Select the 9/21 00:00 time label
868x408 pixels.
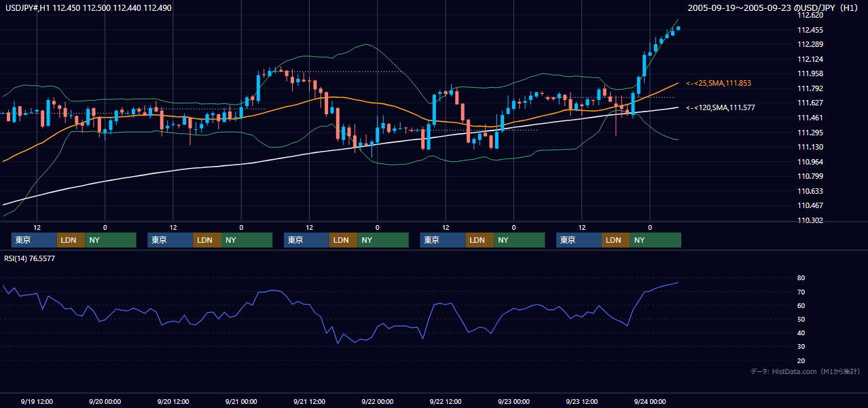(241, 401)
